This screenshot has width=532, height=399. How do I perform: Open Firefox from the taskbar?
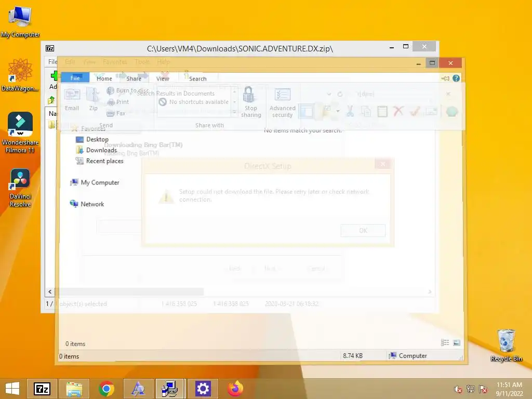point(235,389)
